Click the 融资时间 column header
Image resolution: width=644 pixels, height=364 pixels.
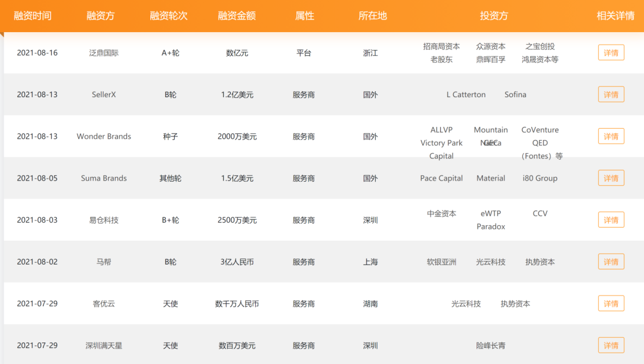click(32, 15)
